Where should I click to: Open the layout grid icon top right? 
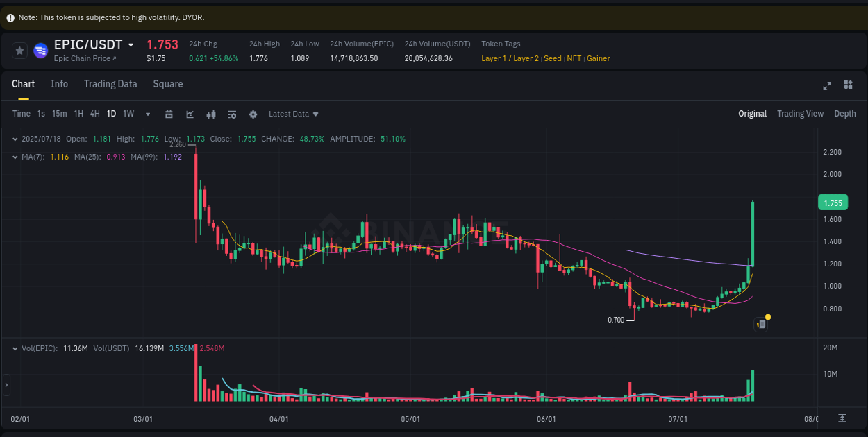tap(848, 85)
